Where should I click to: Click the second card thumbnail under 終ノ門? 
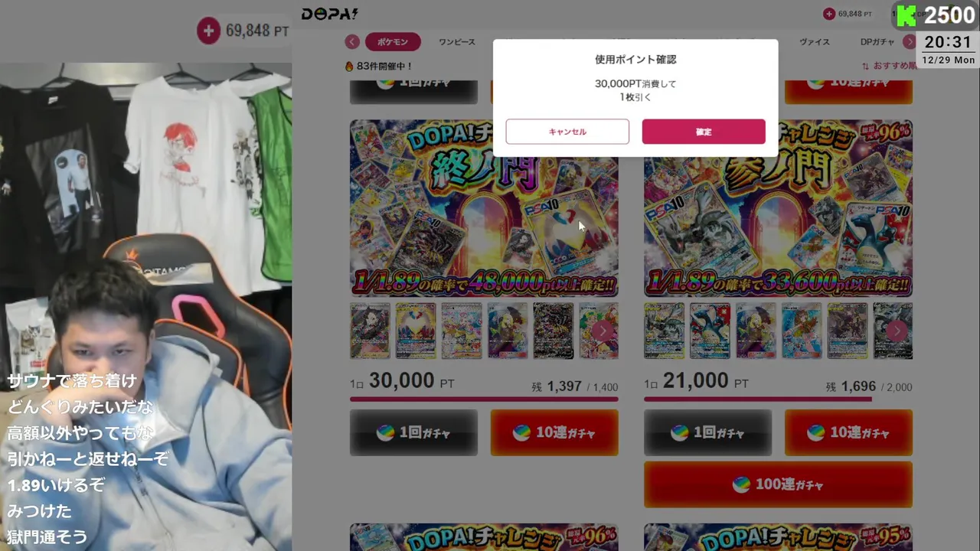pyautogui.click(x=416, y=331)
